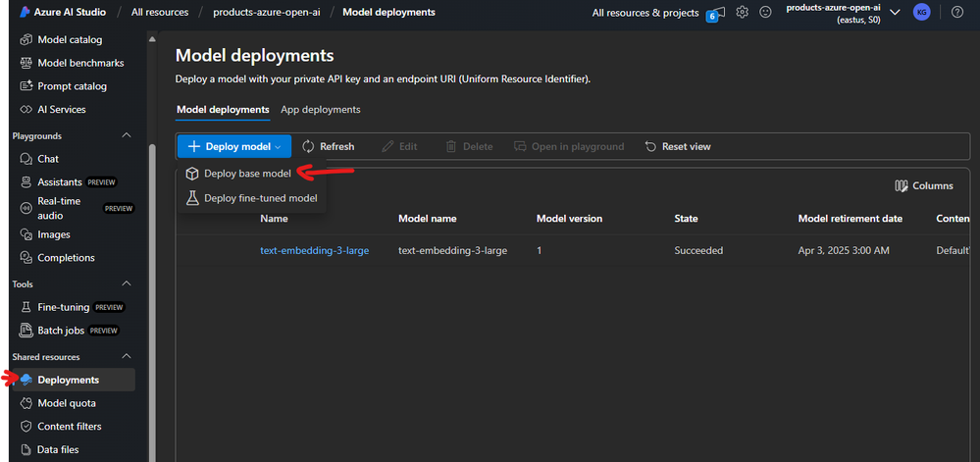Sort by Model name column header
The height and width of the screenshot is (462, 980).
[x=428, y=219]
